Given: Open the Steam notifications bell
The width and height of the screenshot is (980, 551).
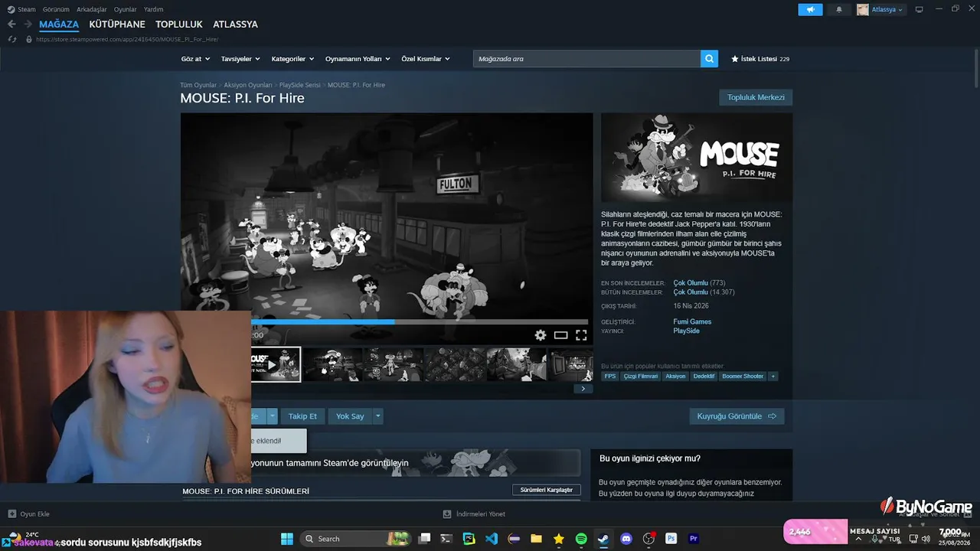Looking at the screenshot, I should tap(839, 9).
